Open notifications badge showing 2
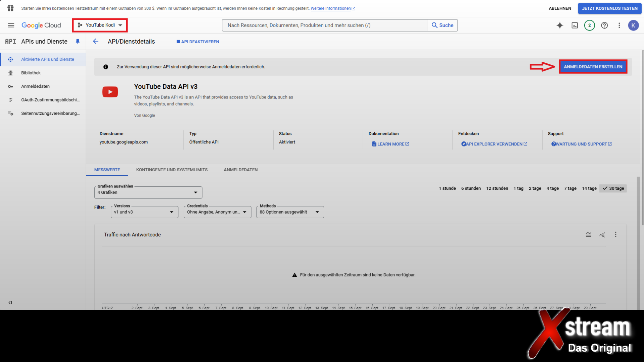Image resolution: width=644 pixels, height=362 pixels. 589,25
